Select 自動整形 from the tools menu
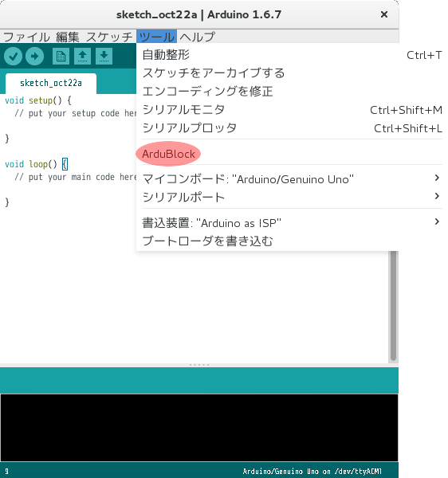The width and height of the screenshot is (448, 478). pyautogui.click(x=292, y=55)
